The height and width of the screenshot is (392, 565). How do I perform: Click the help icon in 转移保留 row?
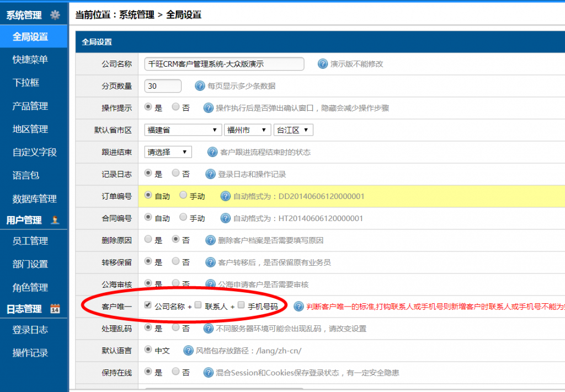[210, 262]
